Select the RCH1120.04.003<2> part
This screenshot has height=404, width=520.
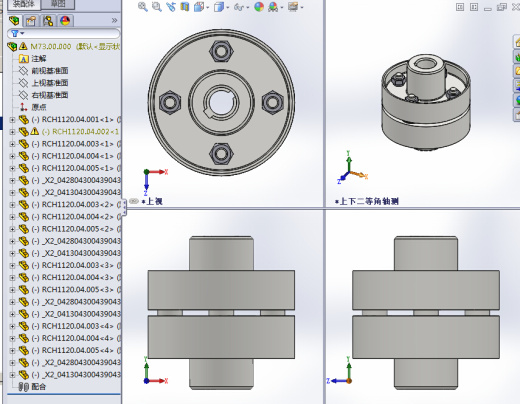point(77,204)
